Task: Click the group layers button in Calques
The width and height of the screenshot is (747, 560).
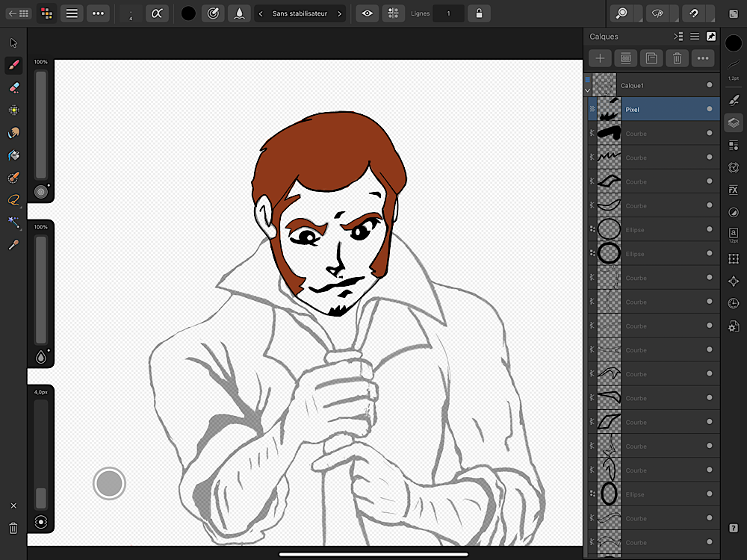Action: [x=651, y=58]
